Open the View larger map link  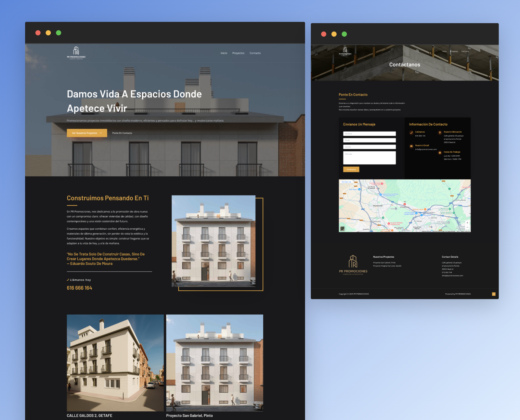click(346, 182)
